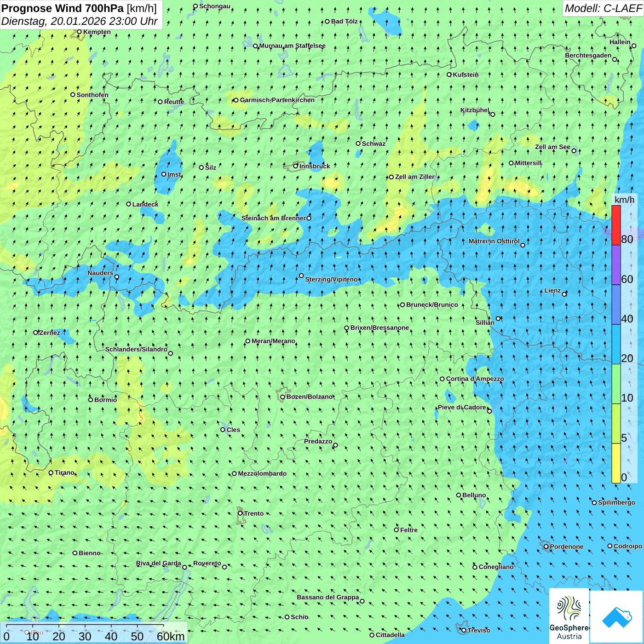The height and width of the screenshot is (644, 644).
Task: Click the 'Bassano del Grappa' label
Action: click(328, 597)
